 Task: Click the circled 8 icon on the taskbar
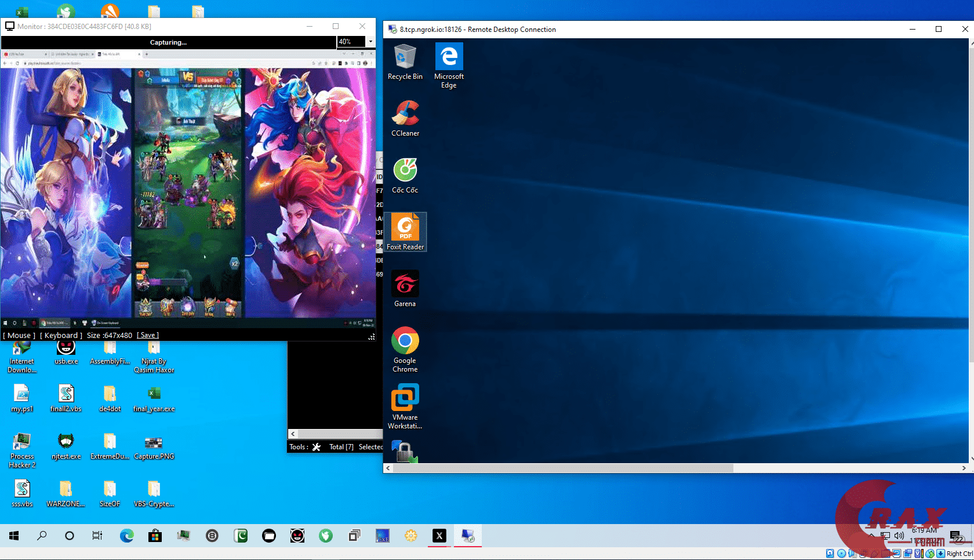[212, 536]
